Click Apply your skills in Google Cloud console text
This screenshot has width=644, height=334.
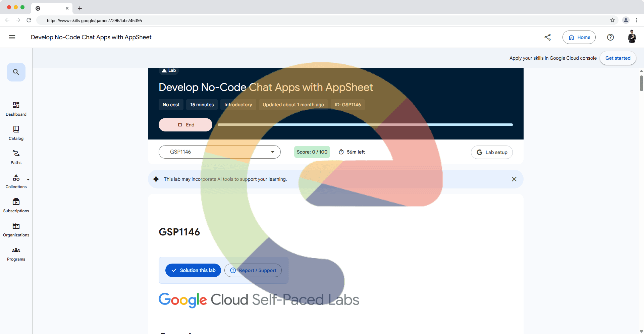point(553,58)
